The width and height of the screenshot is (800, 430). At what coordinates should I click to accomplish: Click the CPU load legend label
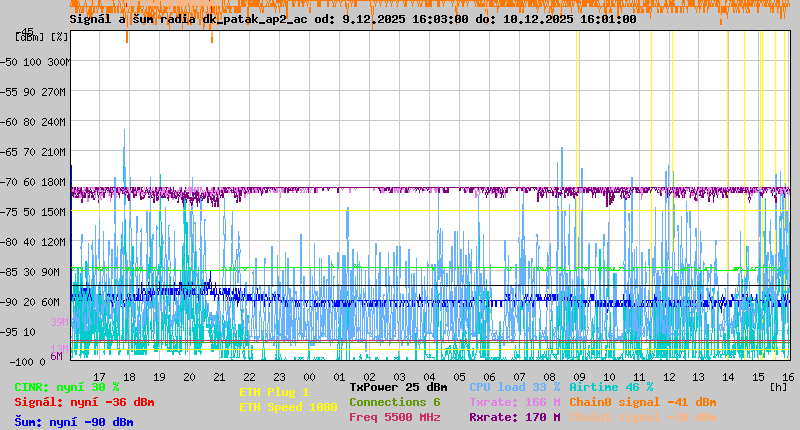514,387
